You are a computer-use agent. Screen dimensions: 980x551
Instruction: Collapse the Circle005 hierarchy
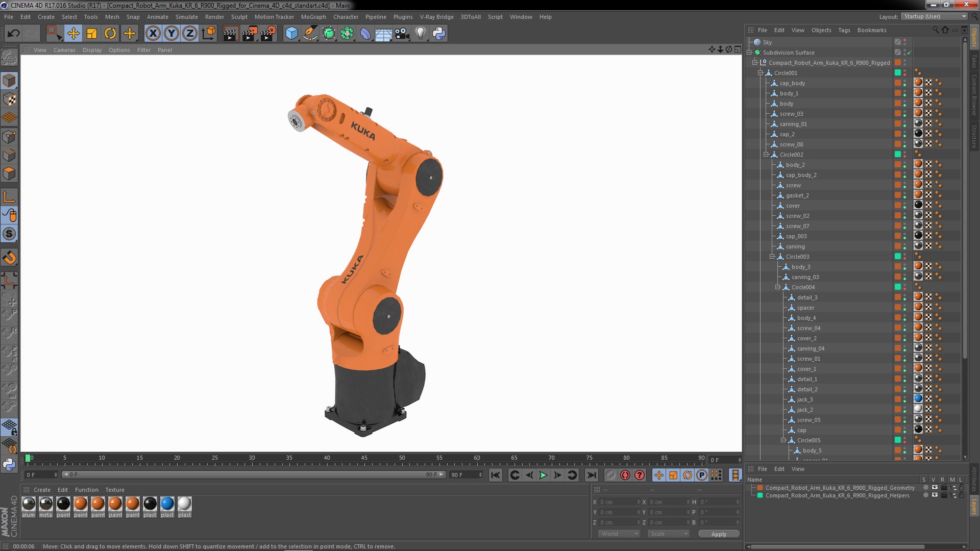[783, 440]
